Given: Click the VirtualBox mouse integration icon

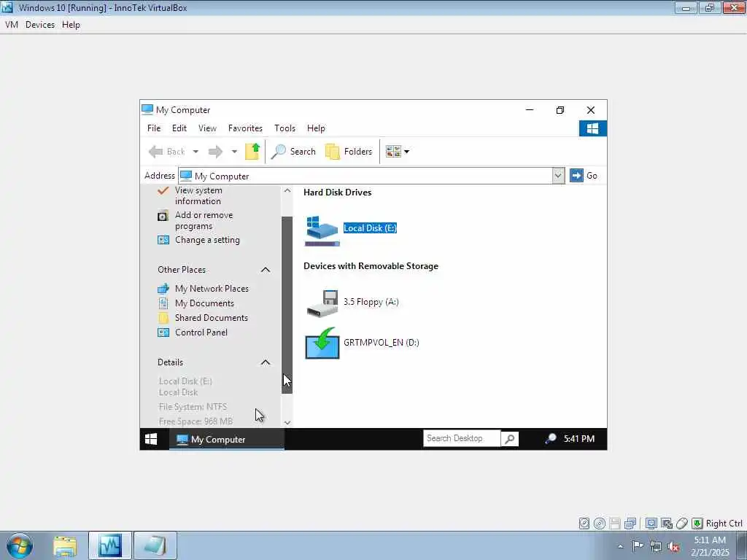Looking at the screenshot, I should 682,524.
